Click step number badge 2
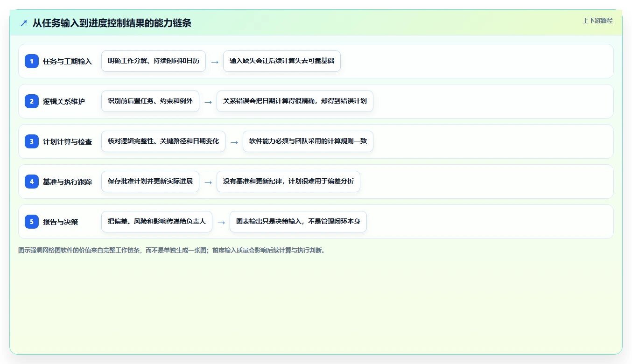 point(32,101)
